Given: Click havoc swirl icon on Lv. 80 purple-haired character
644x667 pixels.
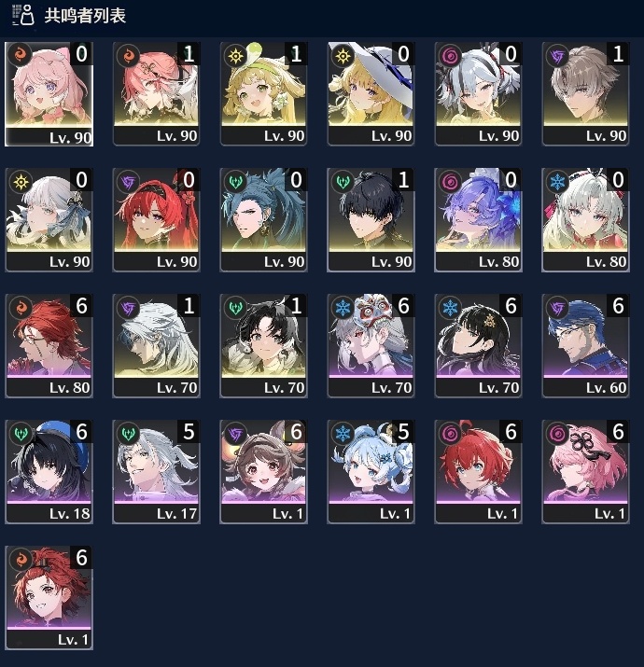Looking at the screenshot, I should click(450, 182).
